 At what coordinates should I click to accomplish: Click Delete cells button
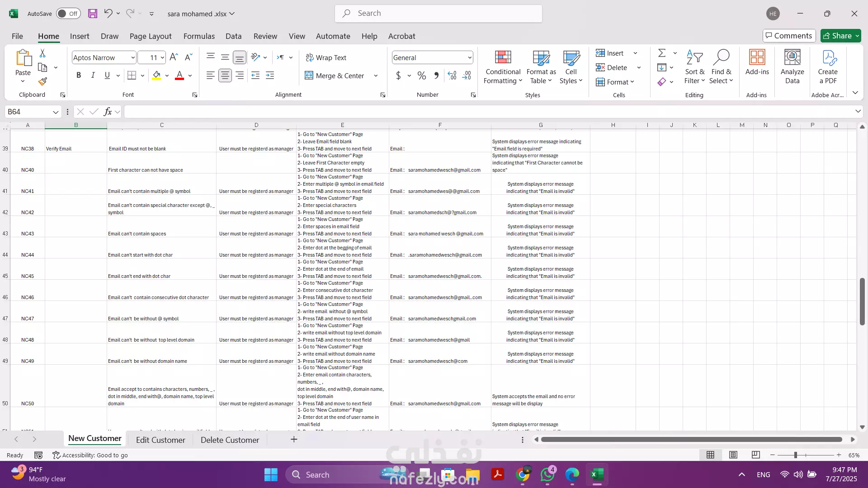612,67
